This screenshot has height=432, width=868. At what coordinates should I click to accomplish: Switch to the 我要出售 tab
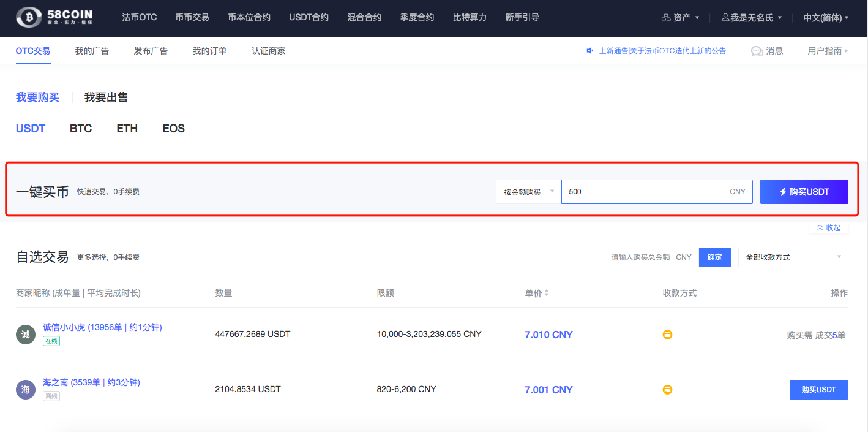click(106, 97)
